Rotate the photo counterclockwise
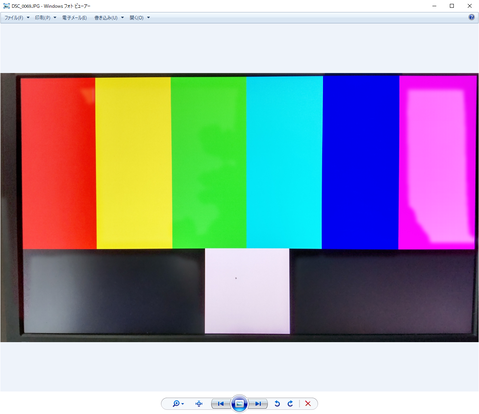Image resolution: width=479 pixels, height=414 pixels. (277, 404)
